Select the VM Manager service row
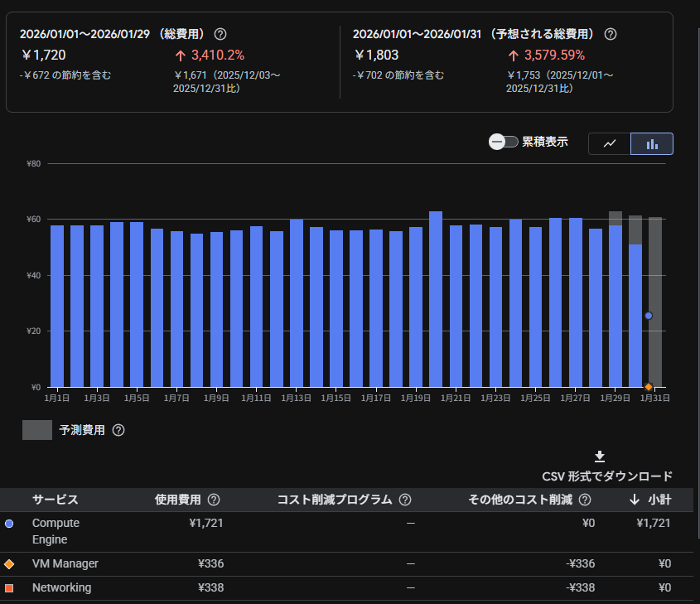The width and height of the screenshot is (700, 604). pyautogui.click(x=65, y=563)
